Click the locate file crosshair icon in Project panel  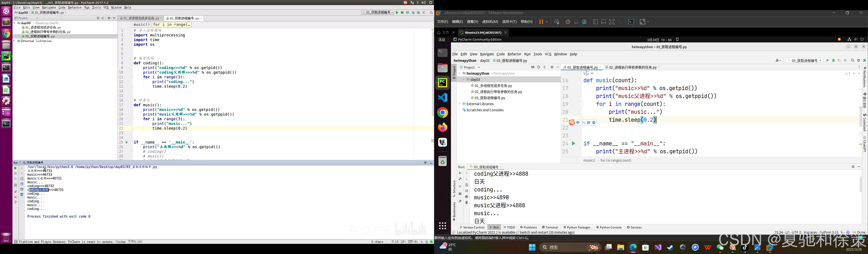(538, 67)
